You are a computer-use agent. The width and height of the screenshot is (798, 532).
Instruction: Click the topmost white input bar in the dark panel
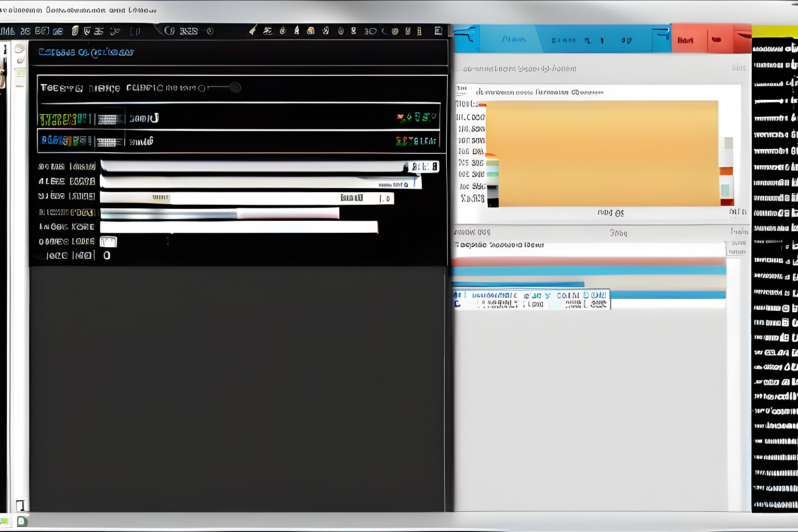pyautogui.click(x=270, y=166)
